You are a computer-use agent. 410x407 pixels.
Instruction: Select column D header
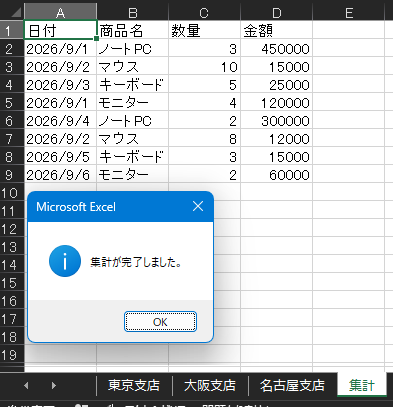coord(277,12)
